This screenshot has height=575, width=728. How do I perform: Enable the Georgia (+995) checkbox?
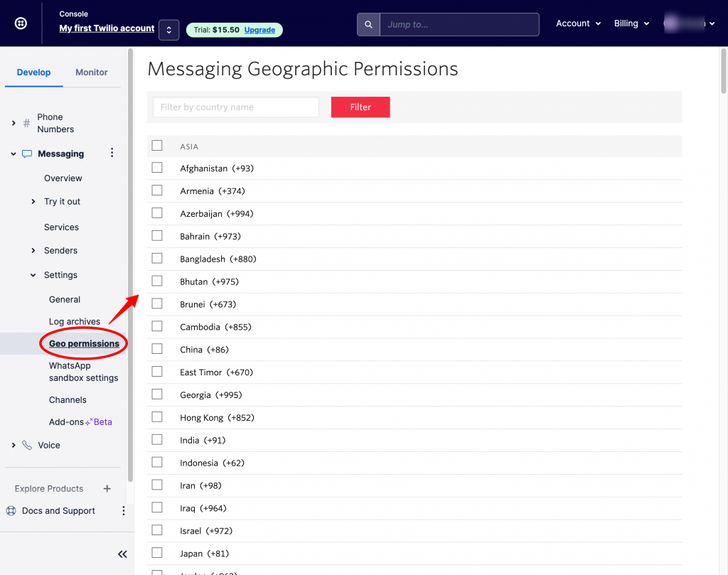point(157,394)
